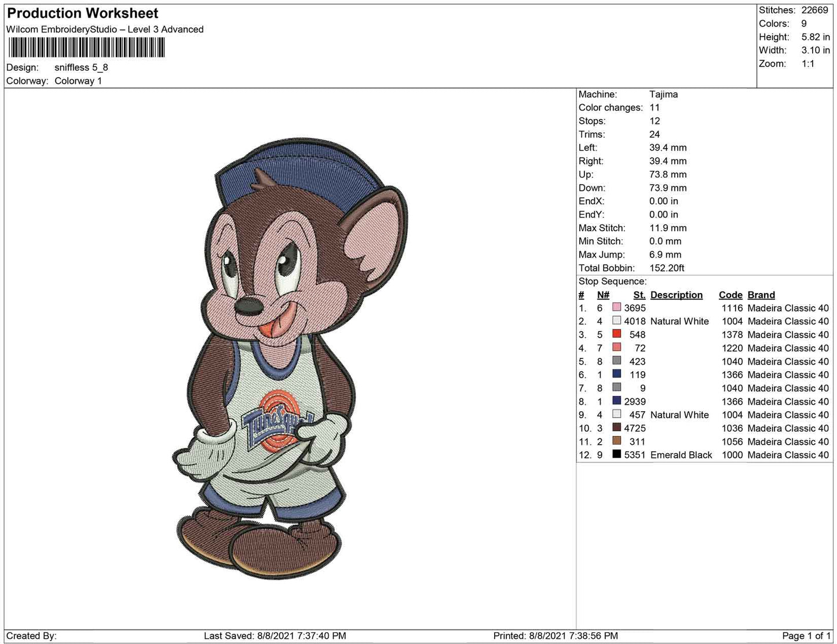Click the Down value "73.9 mm"
The height and width of the screenshot is (644, 837).
tap(668, 188)
